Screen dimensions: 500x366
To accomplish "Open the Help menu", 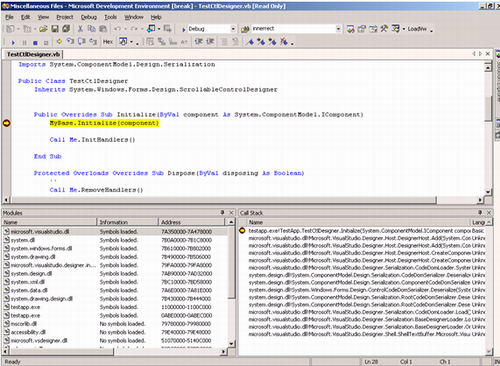I will (x=156, y=17).
